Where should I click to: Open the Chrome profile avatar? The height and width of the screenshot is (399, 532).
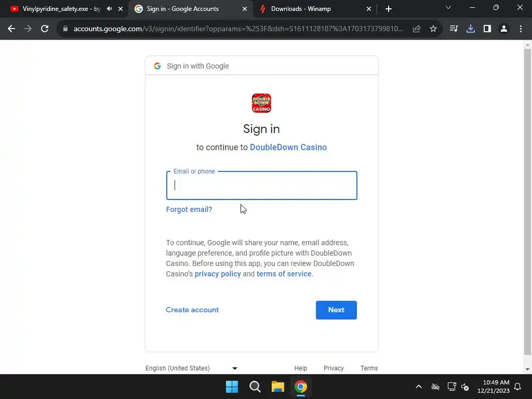click(x=504, y=29)
